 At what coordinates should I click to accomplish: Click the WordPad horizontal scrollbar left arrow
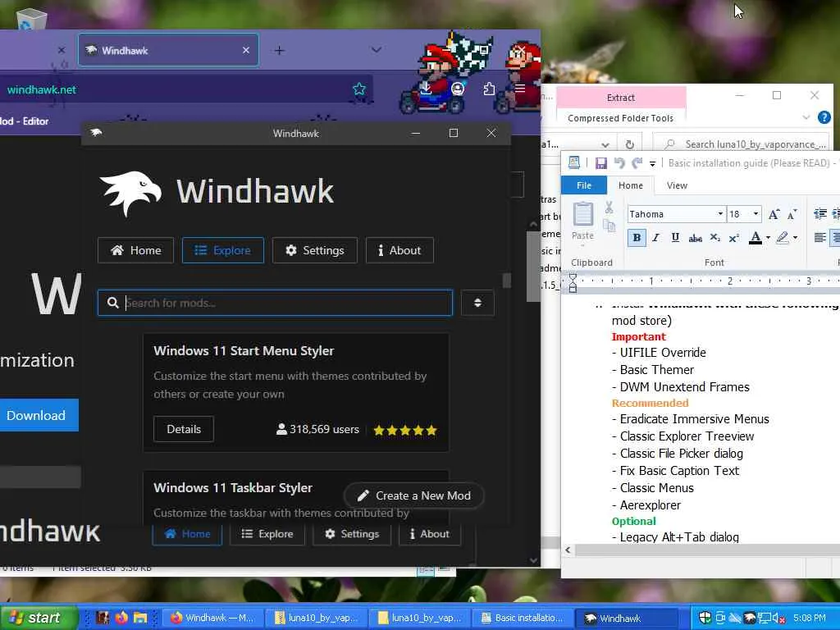point(568,550)
